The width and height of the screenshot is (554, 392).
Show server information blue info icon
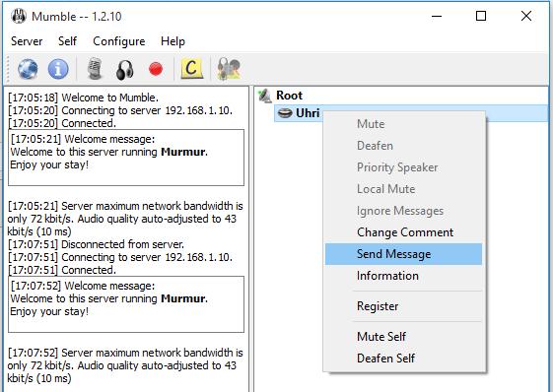[x=58, y=69]
